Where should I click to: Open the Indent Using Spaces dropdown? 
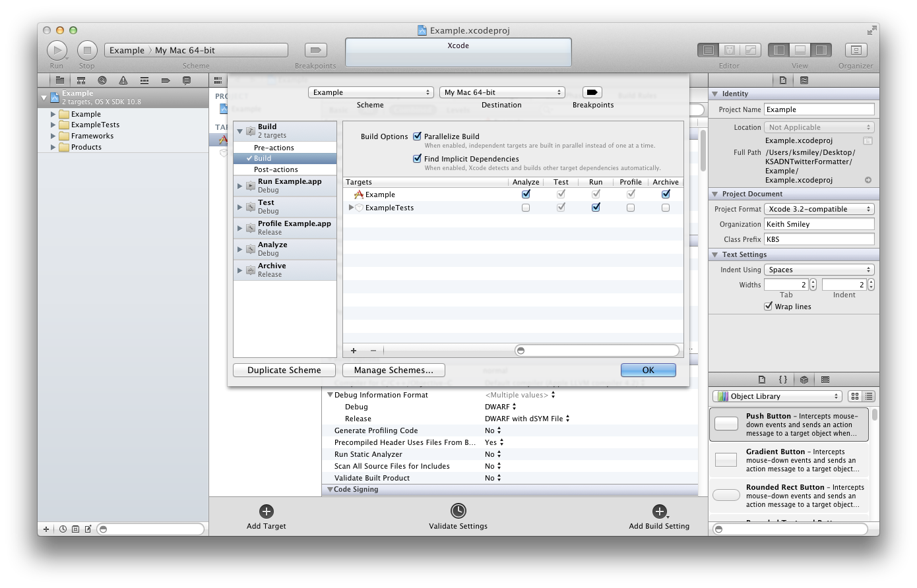(819, 270)
